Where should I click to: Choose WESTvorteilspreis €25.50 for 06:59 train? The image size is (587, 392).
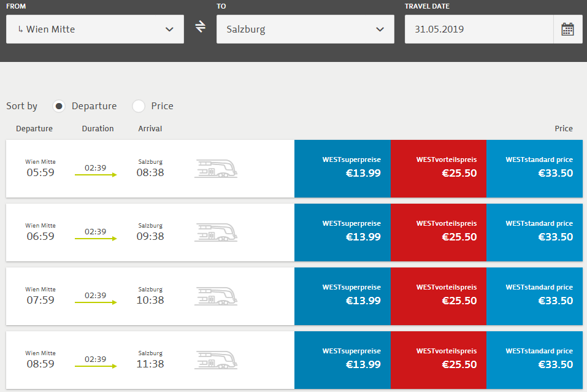(x=439, y=233)
